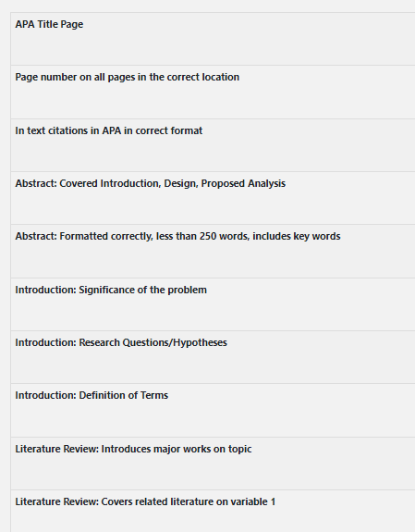
Task: Click the Significance of the problem text
Action: tap(142, 291)
